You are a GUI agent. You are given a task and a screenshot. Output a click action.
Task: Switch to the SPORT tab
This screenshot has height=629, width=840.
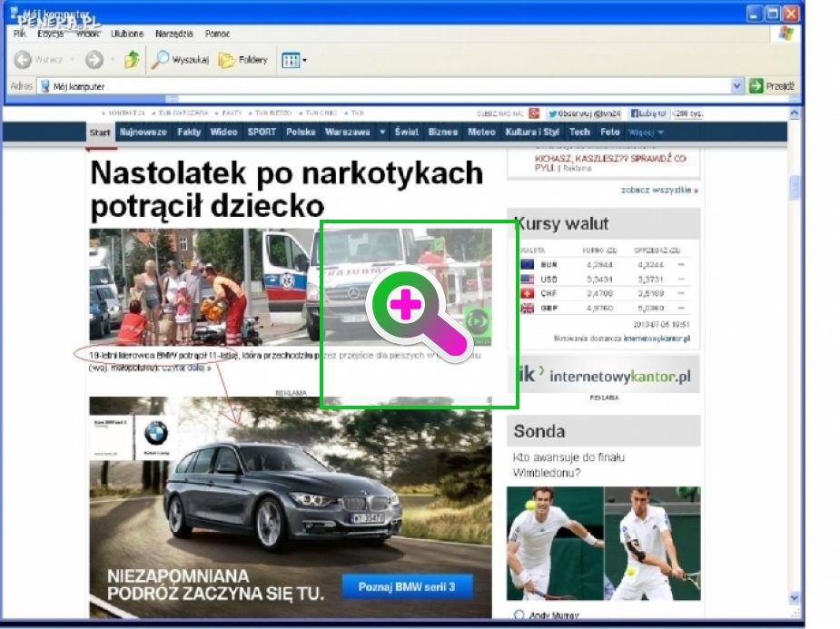pyautogui.click(x=261, y=132)
